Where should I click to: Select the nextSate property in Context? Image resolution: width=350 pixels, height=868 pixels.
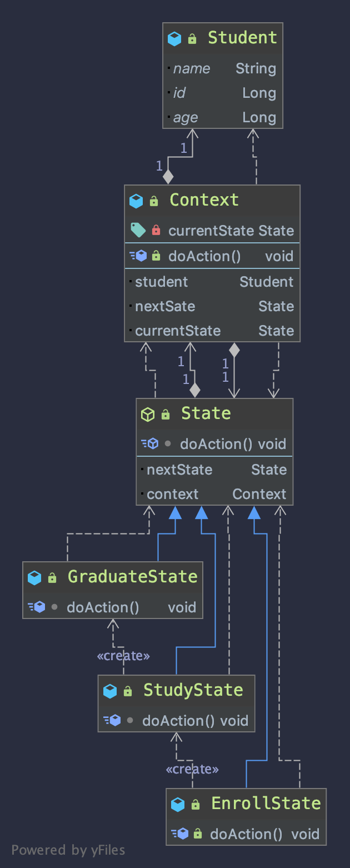click(212, 306)
